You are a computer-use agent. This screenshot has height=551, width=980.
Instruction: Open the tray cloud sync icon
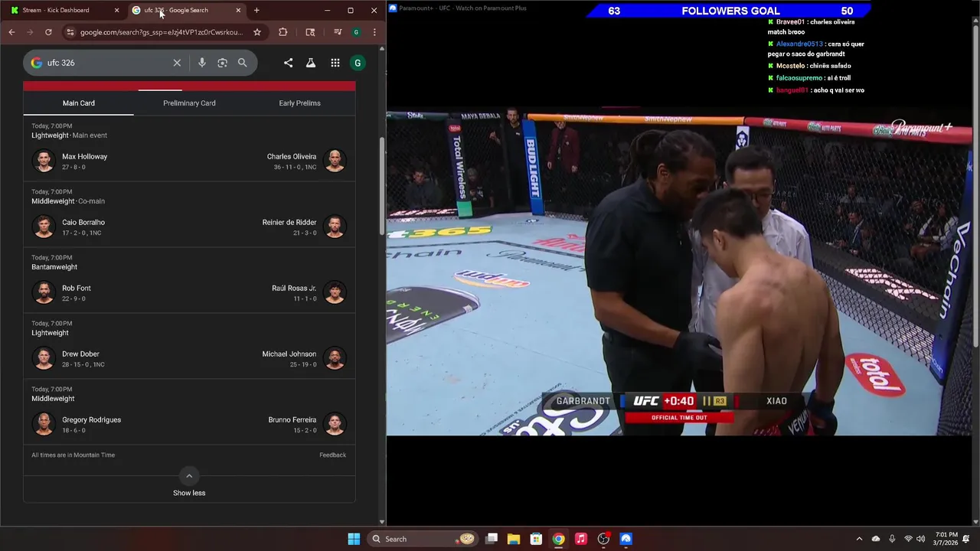point(876,539)
